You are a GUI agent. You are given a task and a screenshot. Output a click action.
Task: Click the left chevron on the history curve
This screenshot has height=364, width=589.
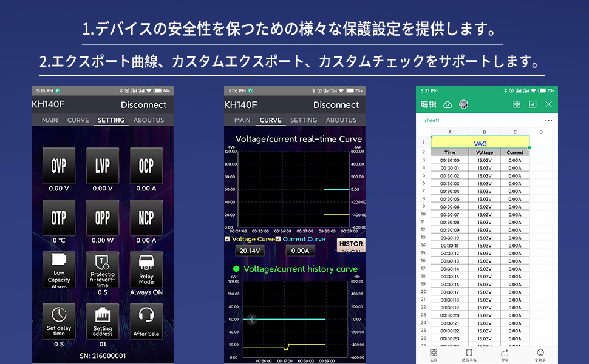[x=252, y=319]
